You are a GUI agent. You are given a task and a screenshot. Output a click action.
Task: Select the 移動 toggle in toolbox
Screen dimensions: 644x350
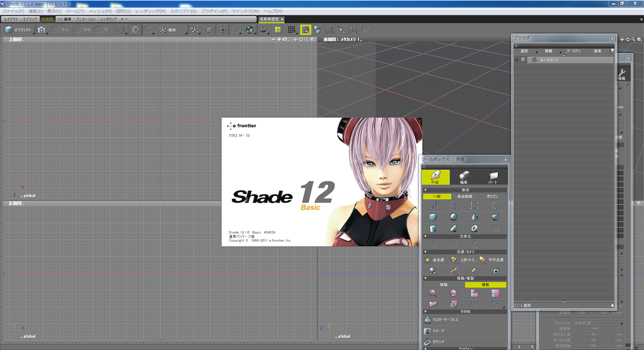click(x=443, y=285)
